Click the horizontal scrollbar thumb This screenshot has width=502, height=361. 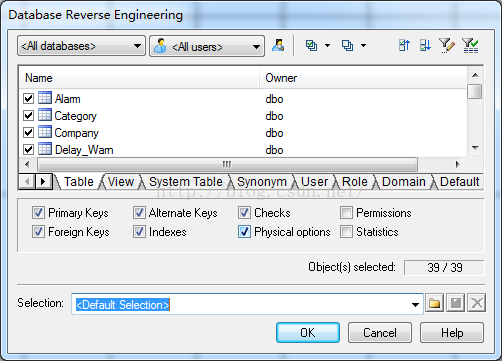point(227,164)
